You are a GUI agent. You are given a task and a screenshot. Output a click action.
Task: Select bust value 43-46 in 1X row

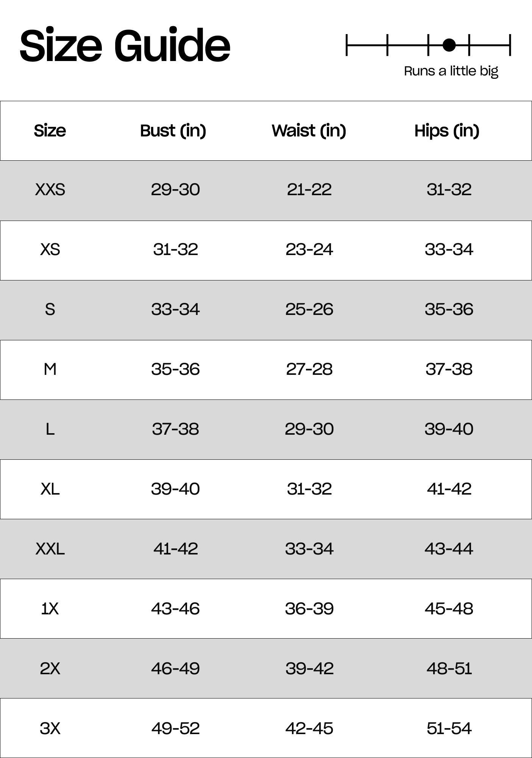coord(175,609)
